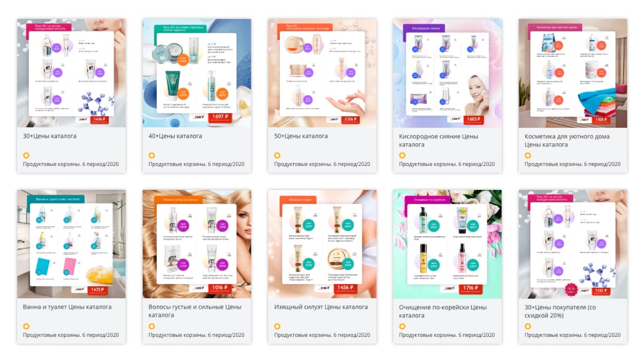Click the Косметика для уютного дома title
The height and width of the screenshot is (364, 637).
tap(567, 141)
